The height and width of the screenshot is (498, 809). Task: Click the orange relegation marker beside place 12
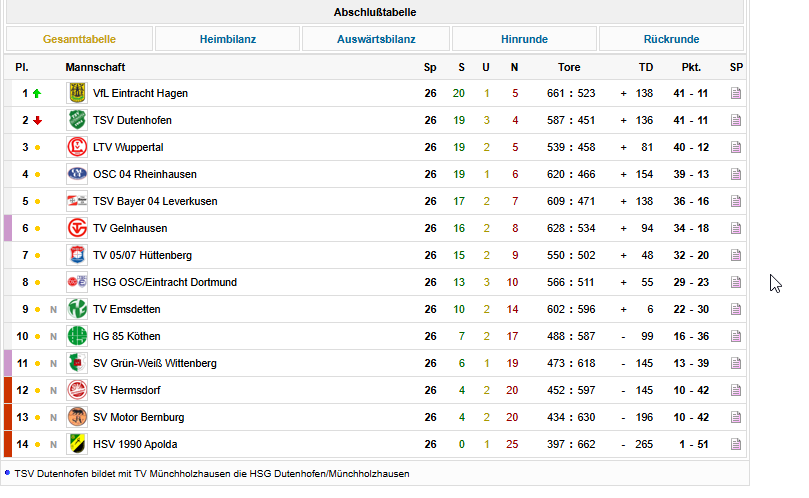[8, 390]
